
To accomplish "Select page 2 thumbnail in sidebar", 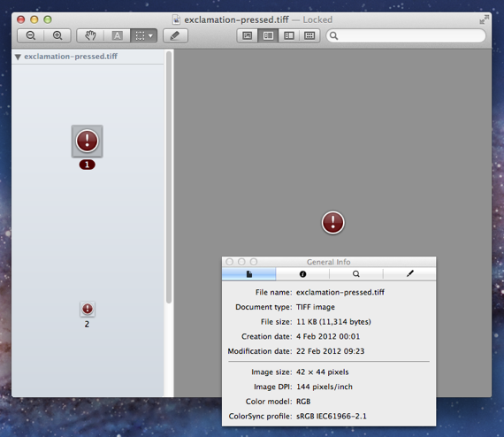I will [88, 310].
